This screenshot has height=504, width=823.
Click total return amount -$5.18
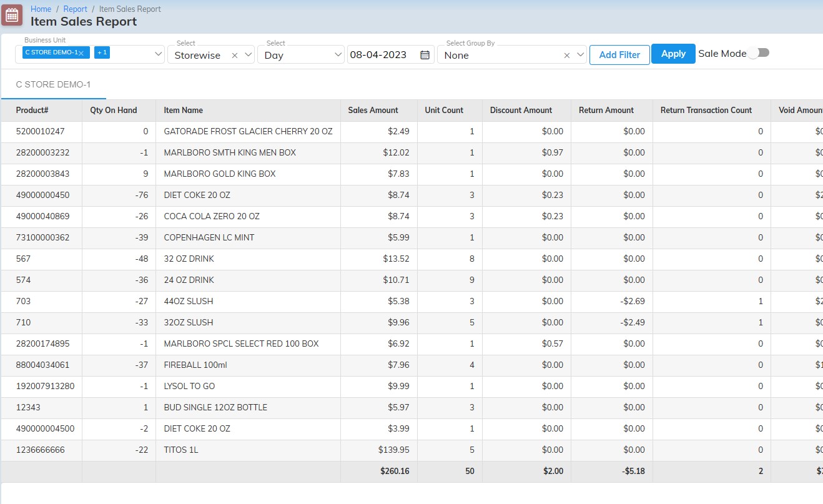click(x=633, y=472)
